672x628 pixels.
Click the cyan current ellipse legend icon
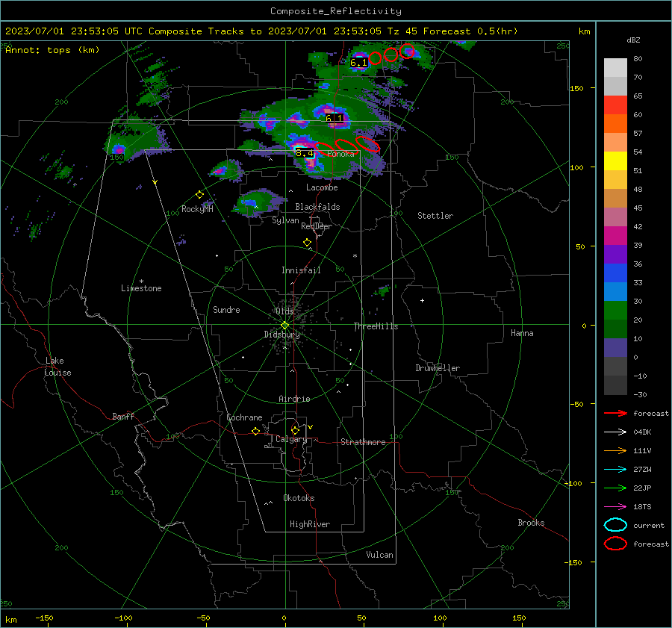click(615, 525)
